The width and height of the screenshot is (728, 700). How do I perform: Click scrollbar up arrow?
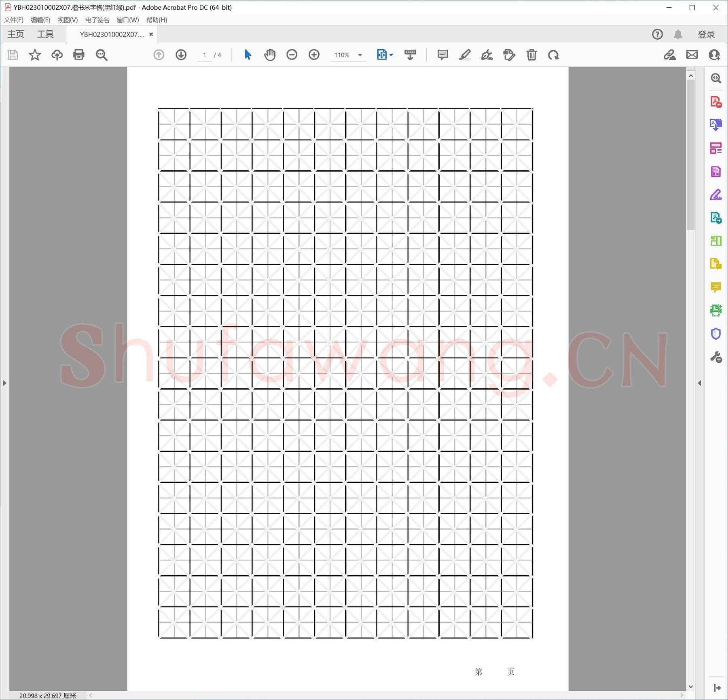point(691,76)
